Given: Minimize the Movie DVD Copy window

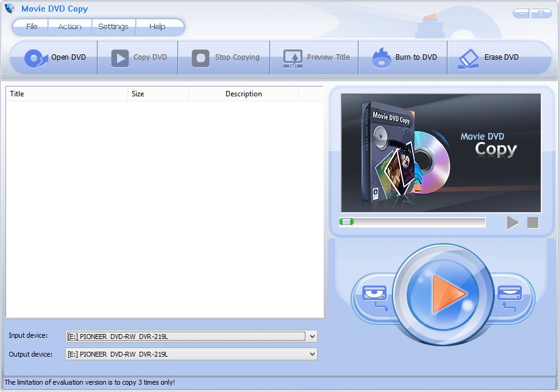Looking at the screenshot, I should tap(522, 13).
